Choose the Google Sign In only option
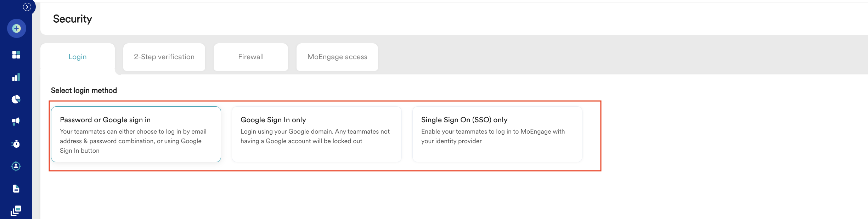The height and width of the screenshot is (219, 868). [x=317, y=134]
